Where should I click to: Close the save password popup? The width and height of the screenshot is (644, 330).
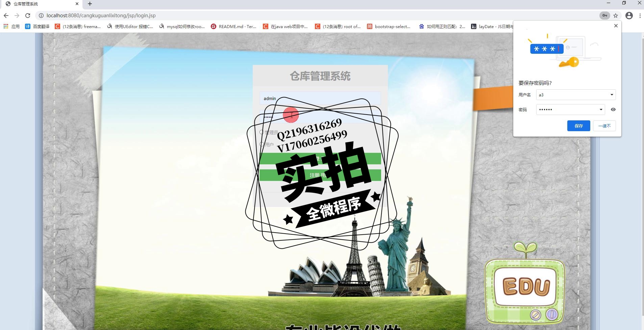pos(616,26)
